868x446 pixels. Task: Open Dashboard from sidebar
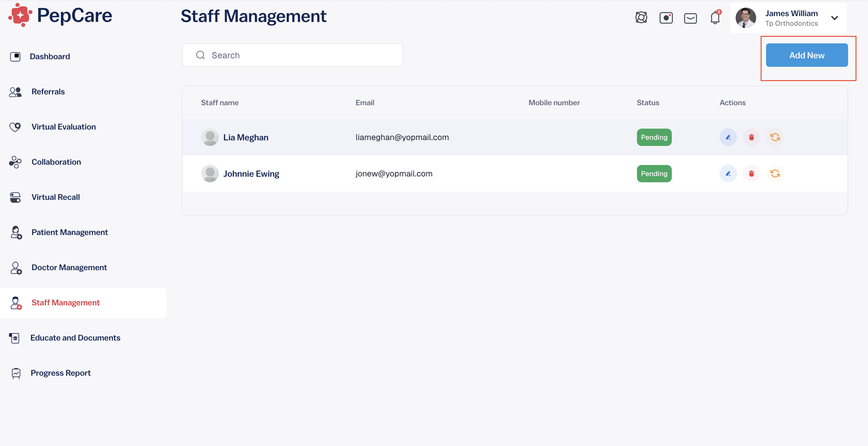click(x=50, y=56)
